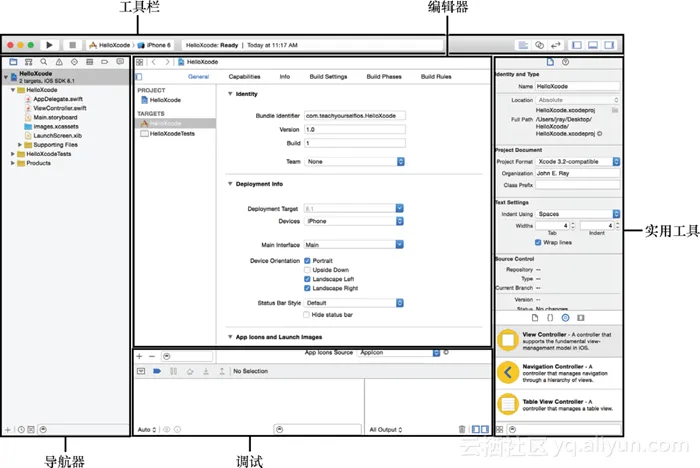The height and width of the screenshot is (468, 700).
Task: Expand the Products group
Action: [12, 163]
